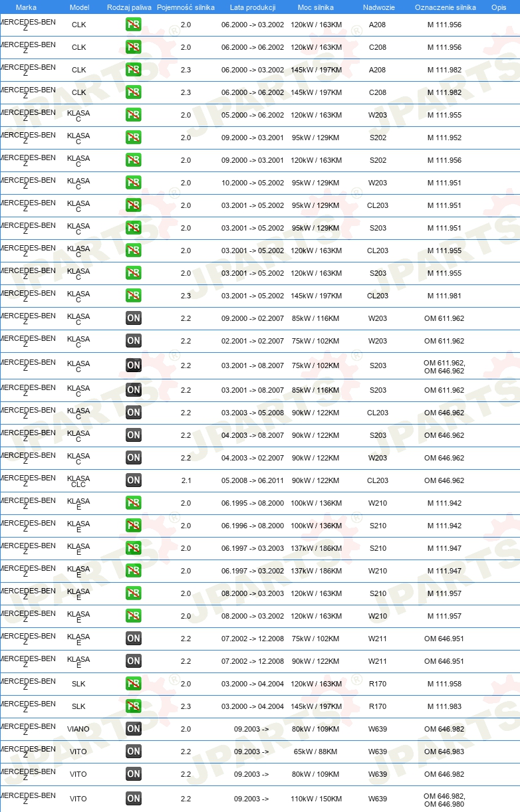Select engine code M 111.983
The height and width of the screenshot is (812, 520).
444,706
